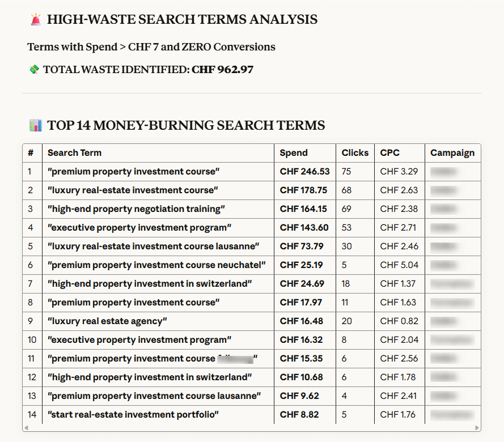This screenshot has width=504, height=442.
Task: Click the "#" column header of the table
Action: 32,152
